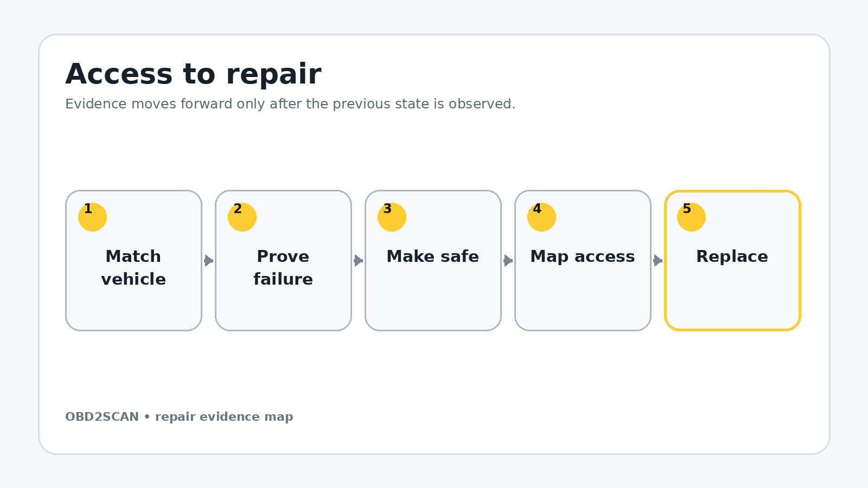
Task: Click the evidence subtitle text line
Action: point(290,104)
